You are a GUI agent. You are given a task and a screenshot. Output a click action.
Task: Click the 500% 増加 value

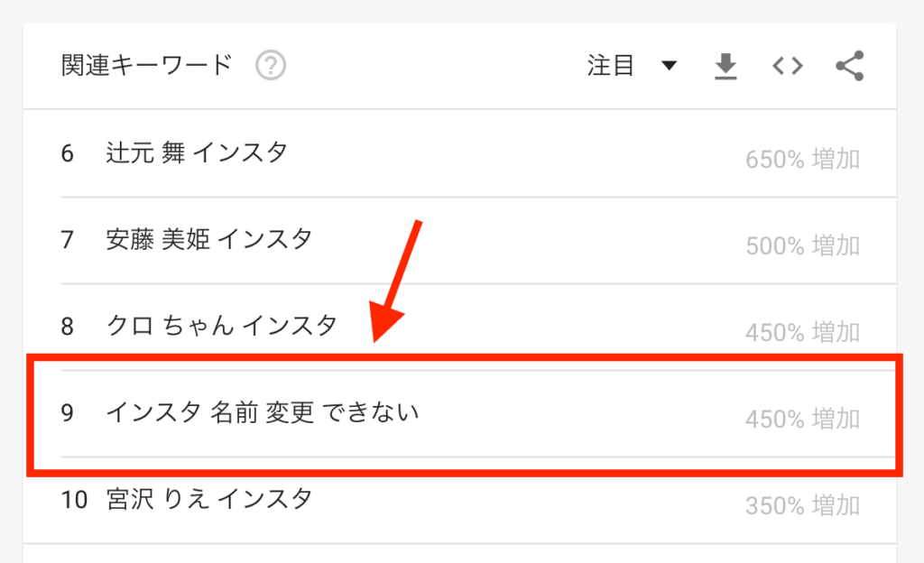[x=802, y=245]
